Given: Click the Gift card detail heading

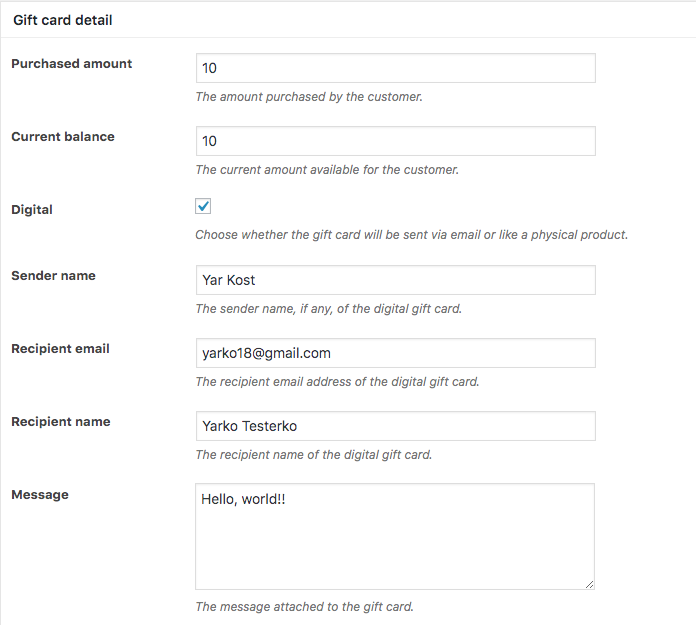Looking at the screenshot, I should click(63, 20).
